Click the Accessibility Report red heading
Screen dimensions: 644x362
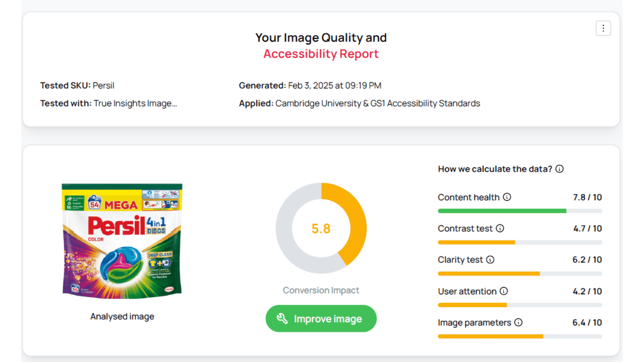pos(321,54)
